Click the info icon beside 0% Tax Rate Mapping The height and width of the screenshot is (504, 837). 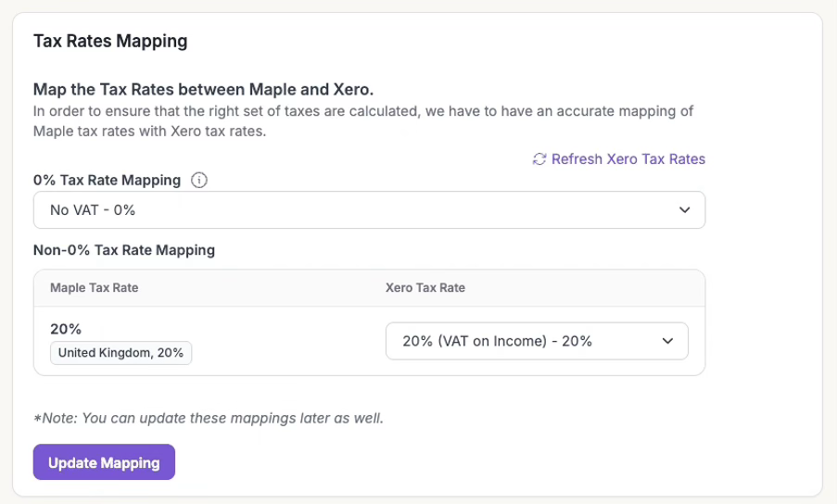(198, 181)
